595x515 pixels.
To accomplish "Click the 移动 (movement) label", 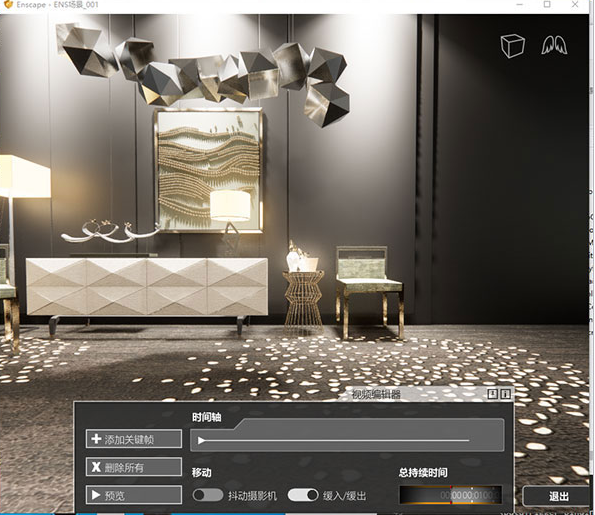I will coord(201,472).
